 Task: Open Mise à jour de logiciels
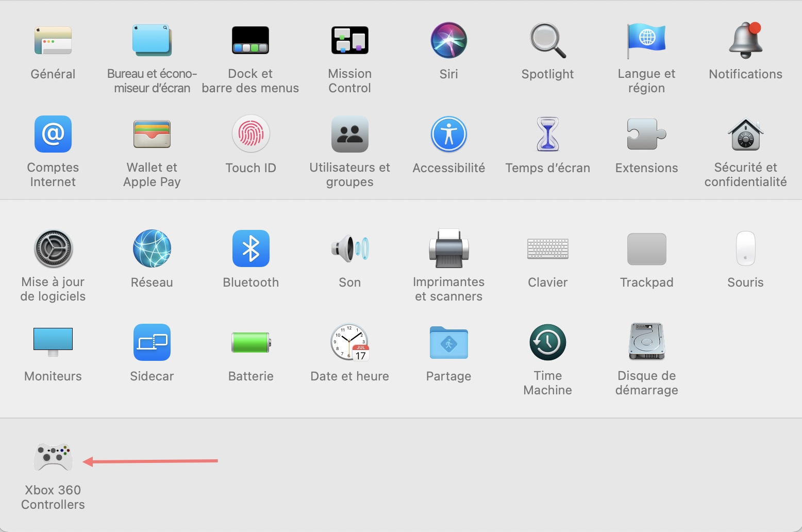[x=53, y=248]
